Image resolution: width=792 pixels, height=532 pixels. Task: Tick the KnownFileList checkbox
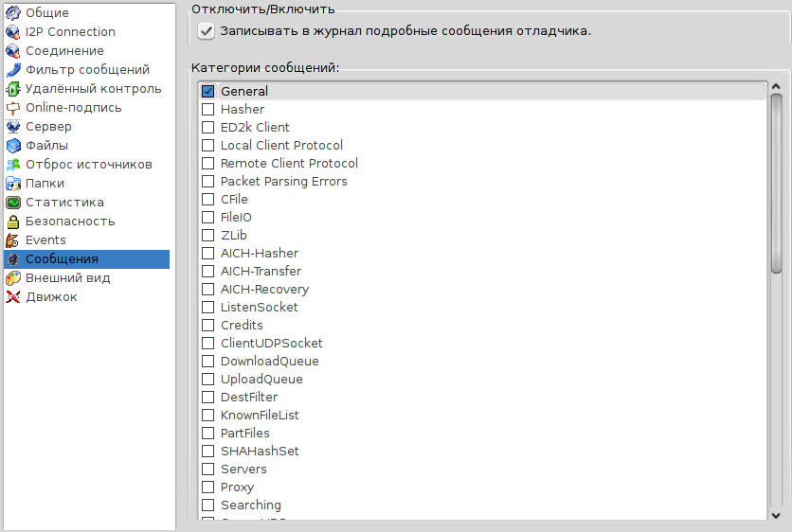pyautogui.click(x=207, y=415)
